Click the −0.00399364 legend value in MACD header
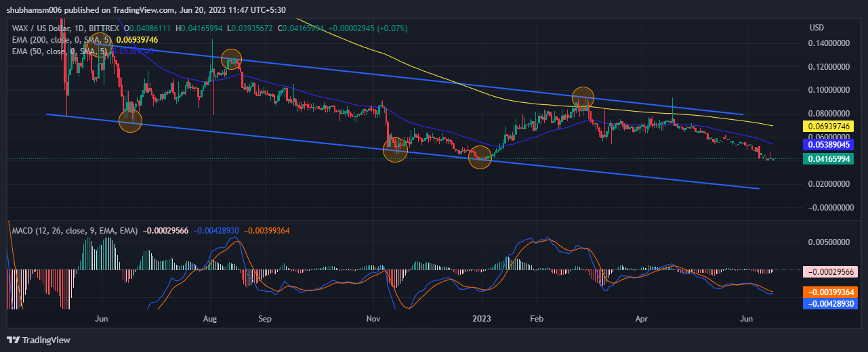The image size is (868, 352). [266, 231]
